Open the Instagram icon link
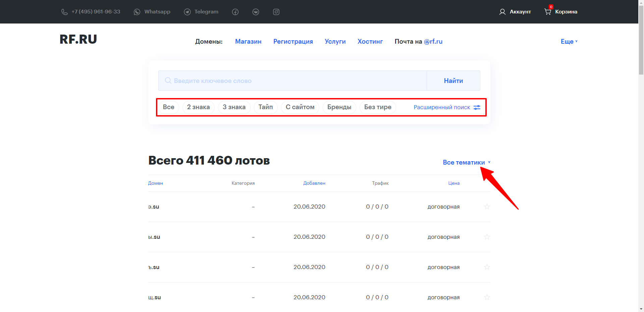Viewport: 644px width, 312px height. tap(276, 12)
